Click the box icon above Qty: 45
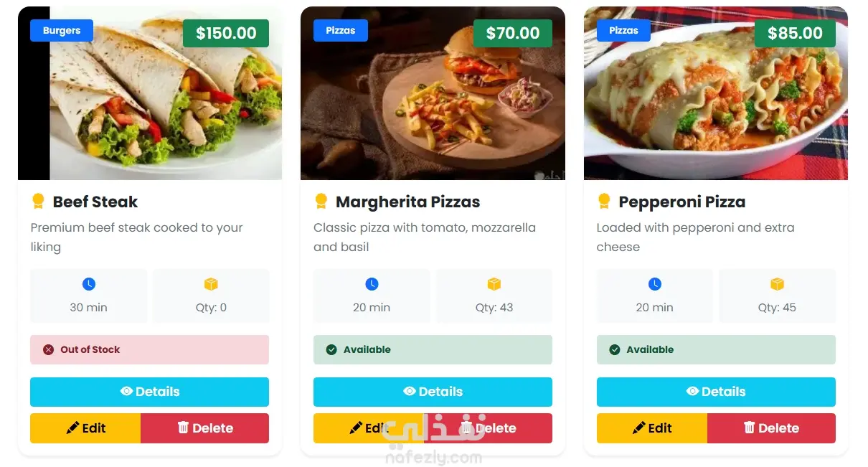The image size is (868, 467). (x=777, y=284)
